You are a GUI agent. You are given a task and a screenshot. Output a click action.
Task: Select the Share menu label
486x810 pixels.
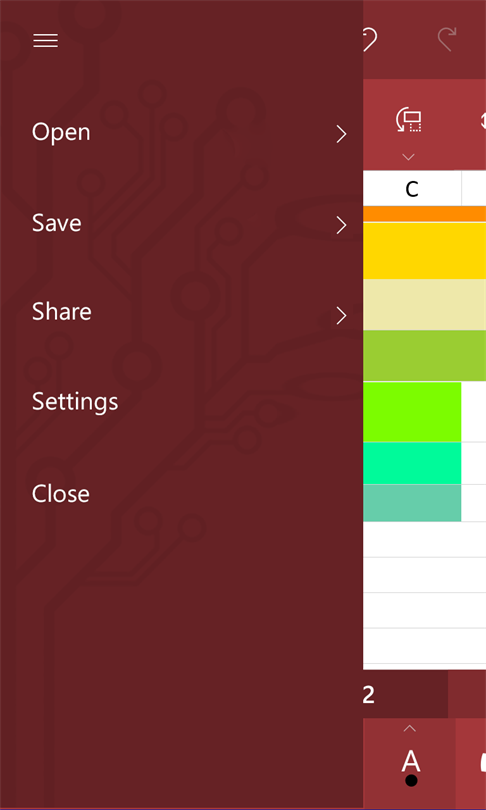[61, 311]
